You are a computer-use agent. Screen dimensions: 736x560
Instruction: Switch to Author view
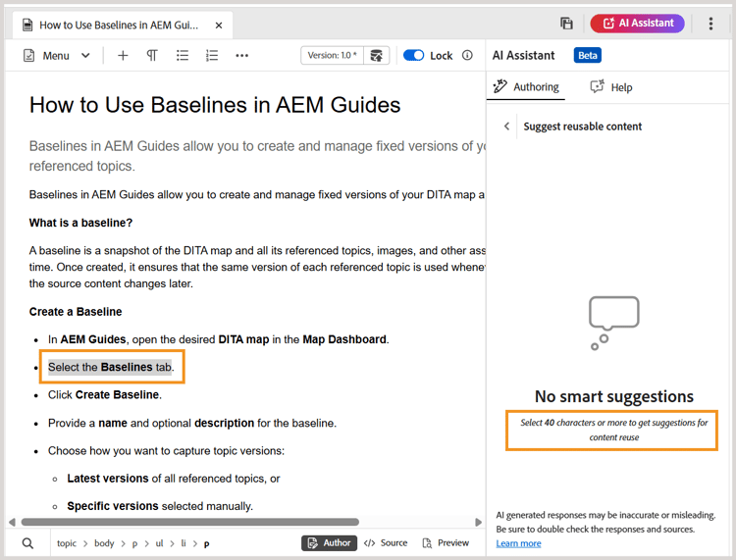[329, 543]
